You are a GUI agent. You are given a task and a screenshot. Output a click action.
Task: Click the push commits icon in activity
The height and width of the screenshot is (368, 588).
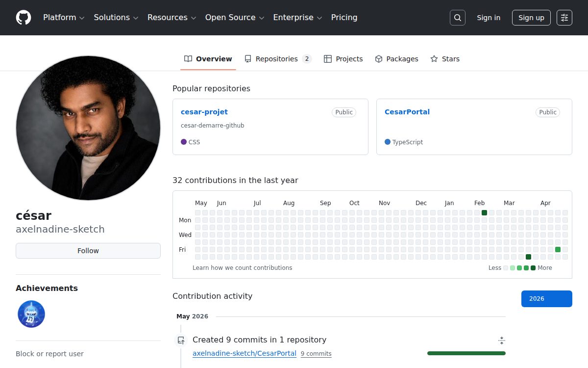tap(181, 340)
